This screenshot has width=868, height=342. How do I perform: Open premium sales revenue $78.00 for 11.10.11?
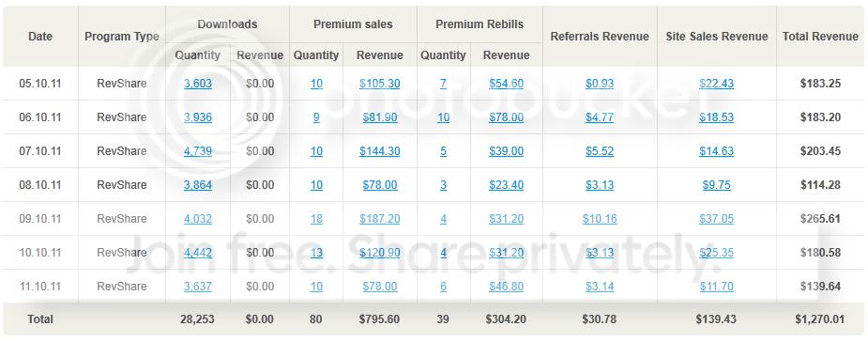click(380, 287)
